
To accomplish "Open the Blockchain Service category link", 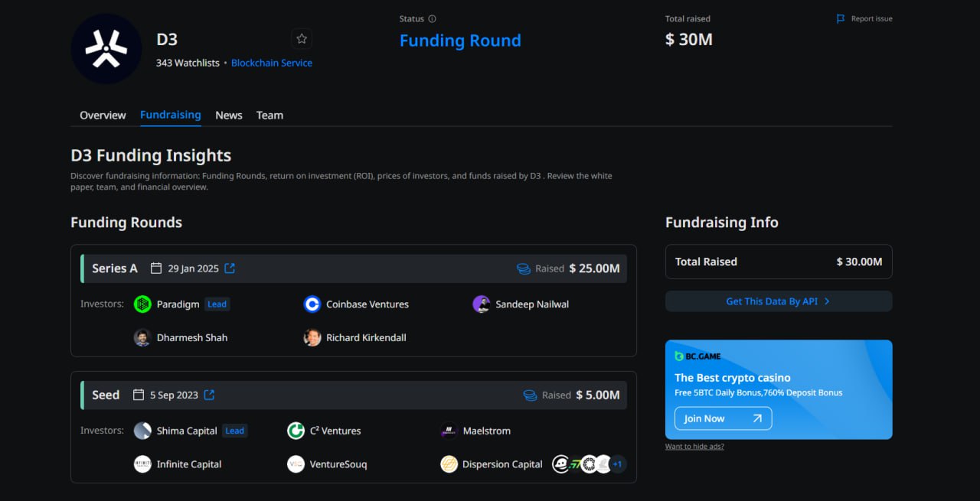I will pos(272,63).
